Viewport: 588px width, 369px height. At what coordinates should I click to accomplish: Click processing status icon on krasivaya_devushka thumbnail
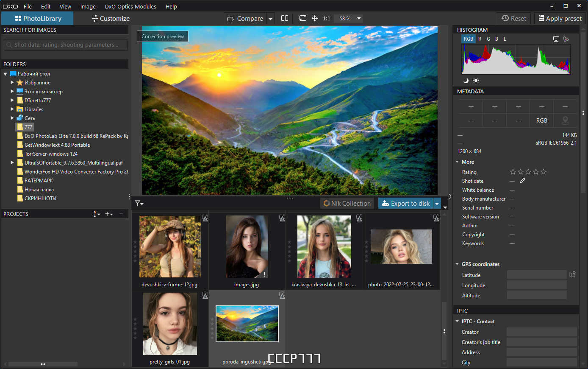pos(359,218)
